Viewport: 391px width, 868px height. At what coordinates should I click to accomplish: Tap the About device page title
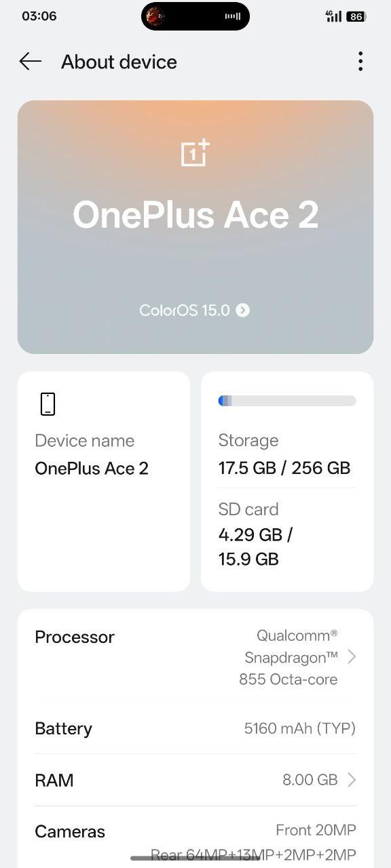[x=119, y=62]
